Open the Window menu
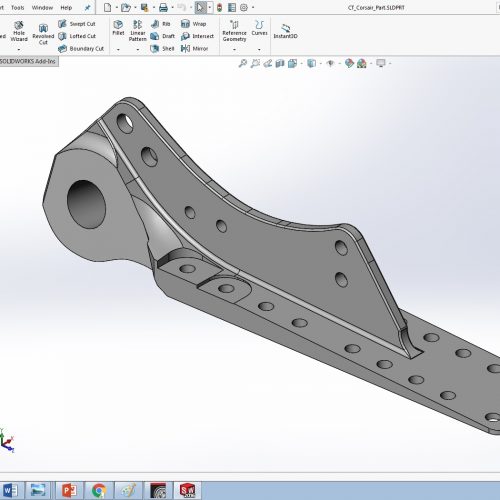 (42, 8)
